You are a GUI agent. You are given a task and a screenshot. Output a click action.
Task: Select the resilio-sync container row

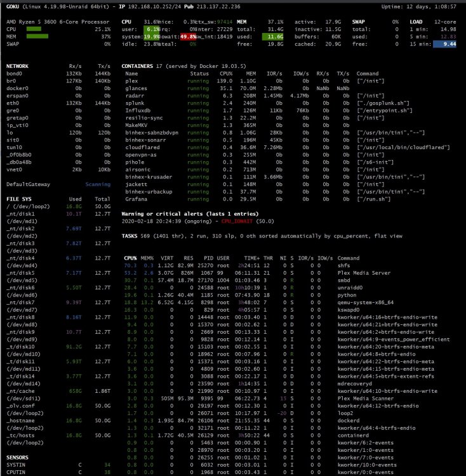click(255, 118)
